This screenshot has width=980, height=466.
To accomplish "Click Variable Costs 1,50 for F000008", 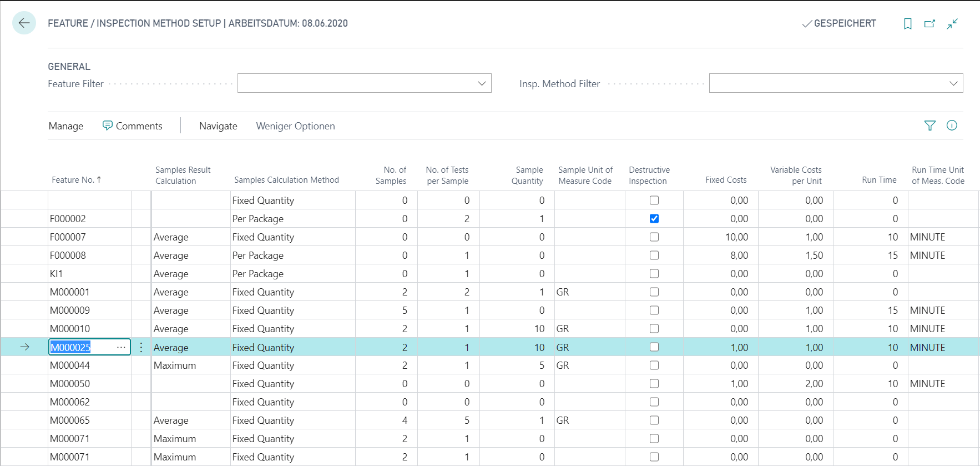I will [814, 255].
